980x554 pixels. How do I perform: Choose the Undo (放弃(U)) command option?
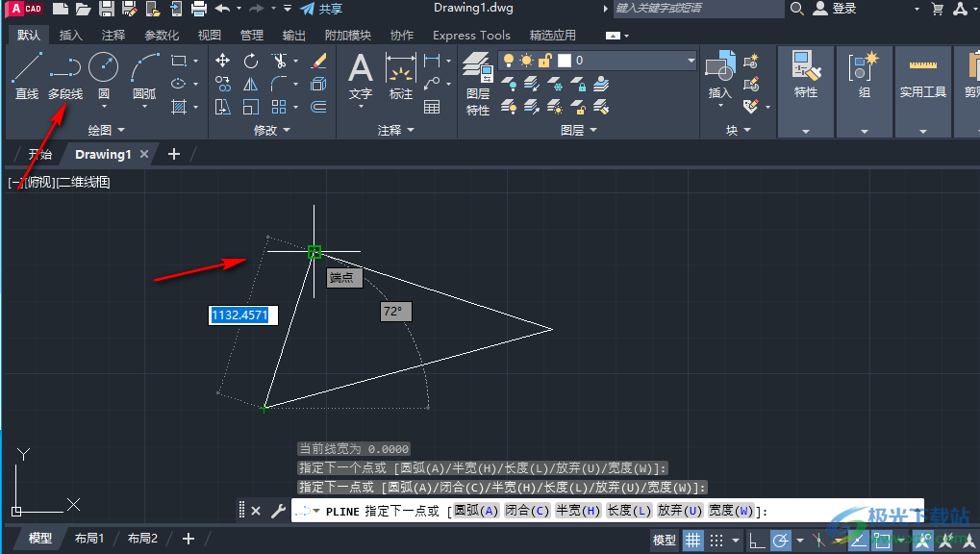click(680, 511)
